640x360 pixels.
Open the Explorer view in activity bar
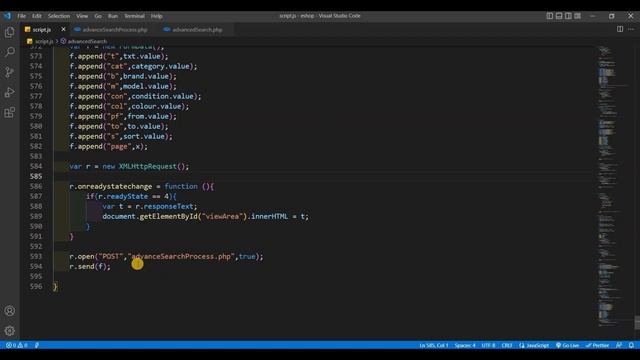[9, 32]
